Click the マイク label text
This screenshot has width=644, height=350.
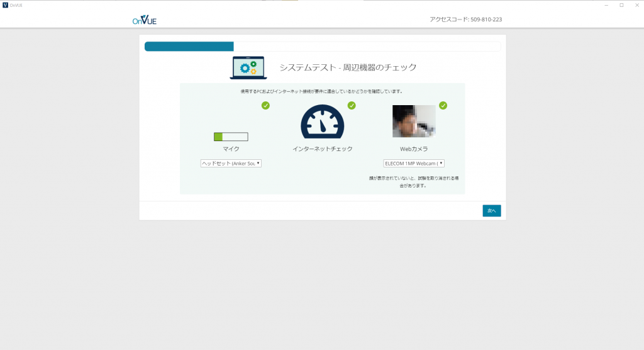coord(231,149)
